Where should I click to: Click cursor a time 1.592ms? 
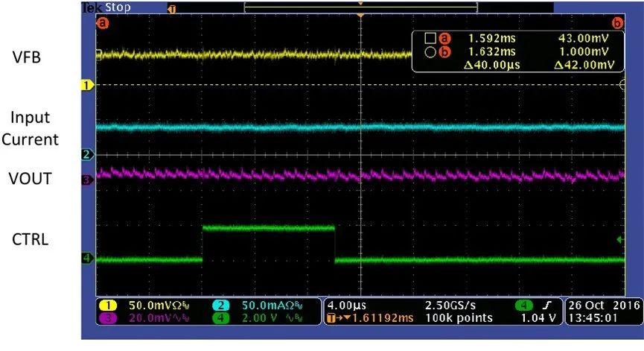[491, 39]
